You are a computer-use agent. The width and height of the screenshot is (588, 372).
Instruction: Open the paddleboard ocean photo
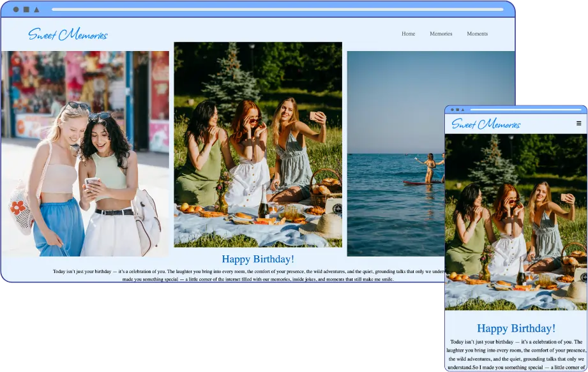coord(395,153)
